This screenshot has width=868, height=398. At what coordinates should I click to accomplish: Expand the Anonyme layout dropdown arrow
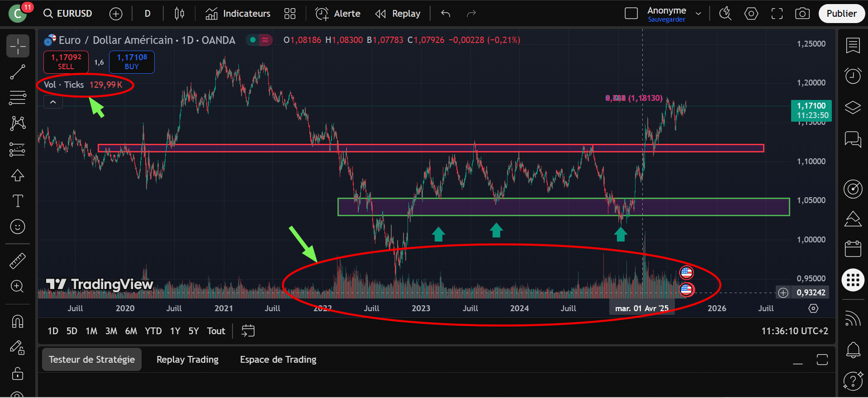[698, 14]
